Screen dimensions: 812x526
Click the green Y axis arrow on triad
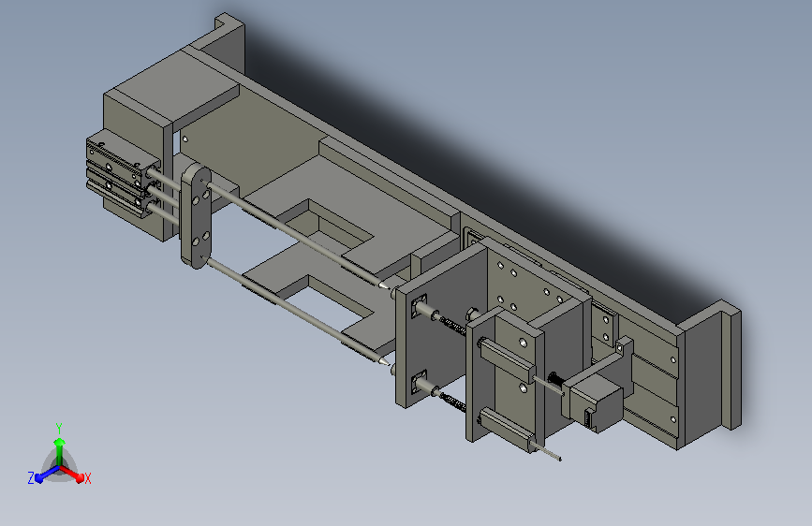click(x=60, y=450)
